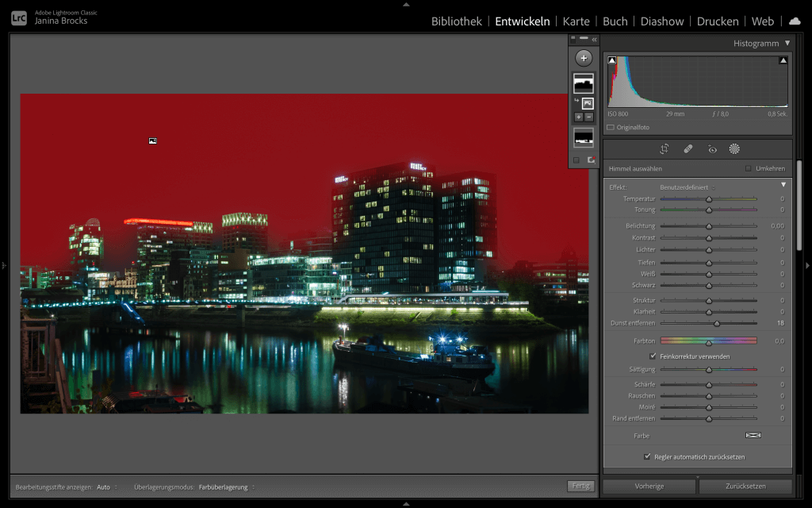Add to mask with small plus button
This screenshot has height=508, width=812.
pyautogui.click(x=578, y=117)
